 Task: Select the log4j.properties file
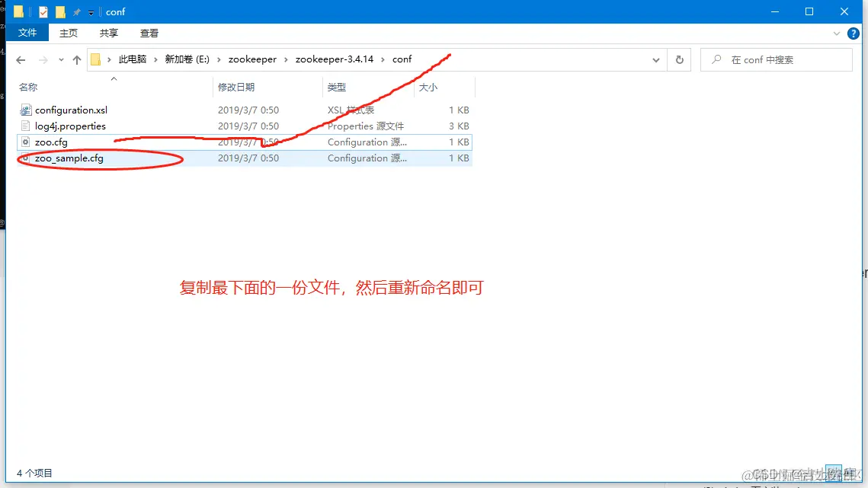coord(244,126)
